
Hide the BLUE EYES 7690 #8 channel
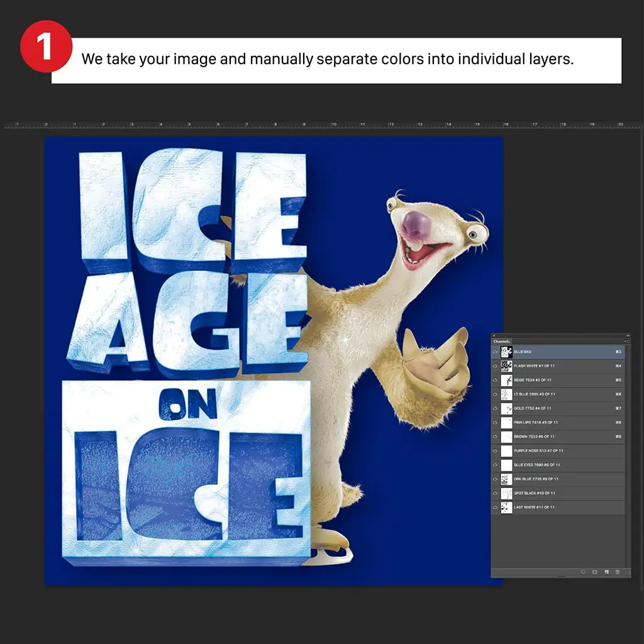(496, 465)
